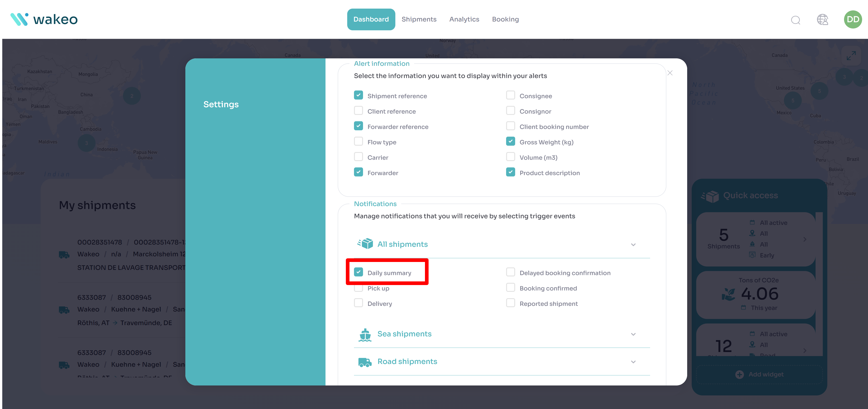Click the Wakeo logo

pos(44,19)
